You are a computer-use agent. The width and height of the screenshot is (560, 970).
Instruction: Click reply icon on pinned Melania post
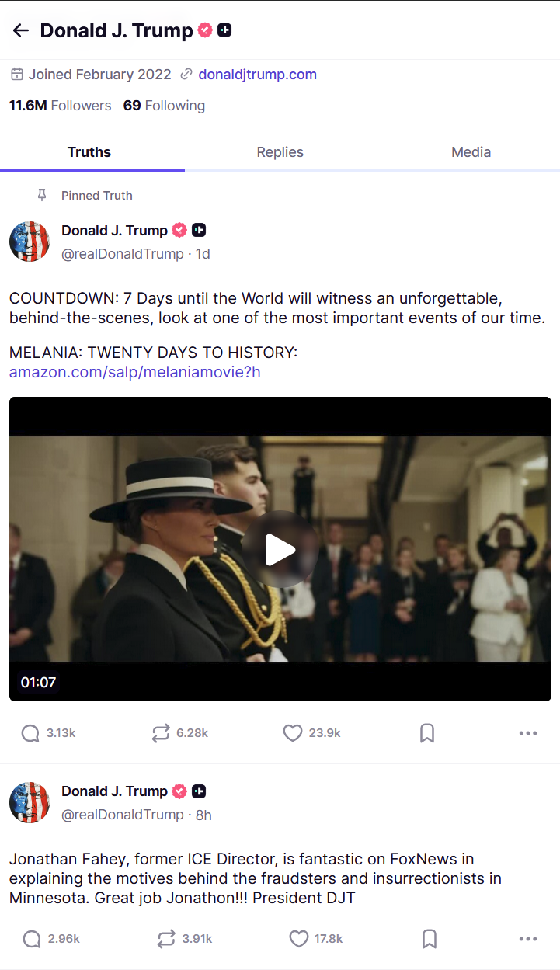coord(30,733)
